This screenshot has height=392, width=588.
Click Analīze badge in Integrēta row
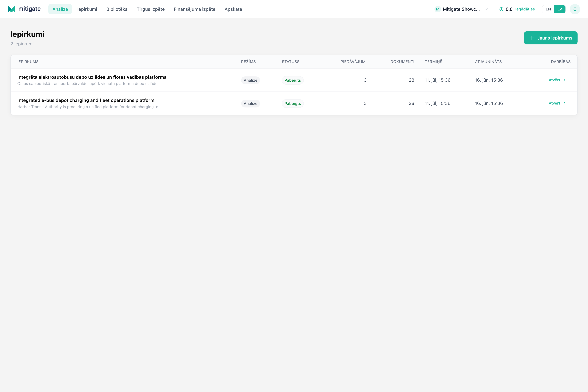coord(250,80)
